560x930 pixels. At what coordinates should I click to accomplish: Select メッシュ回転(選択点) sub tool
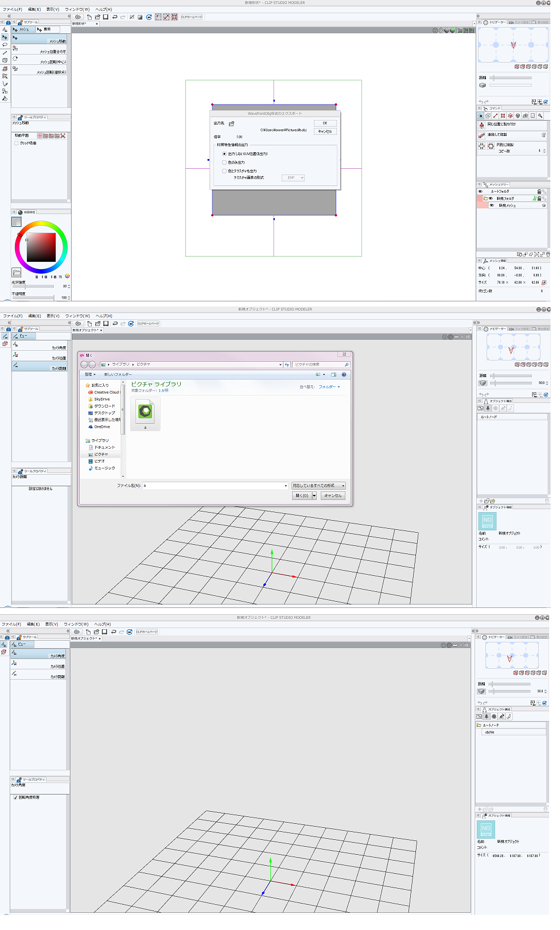[x=39, y=70]
